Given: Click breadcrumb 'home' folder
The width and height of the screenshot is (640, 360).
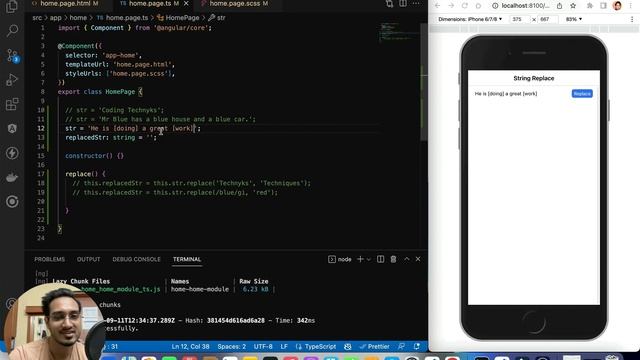Looking at the screenshot, I should (78, 18).
